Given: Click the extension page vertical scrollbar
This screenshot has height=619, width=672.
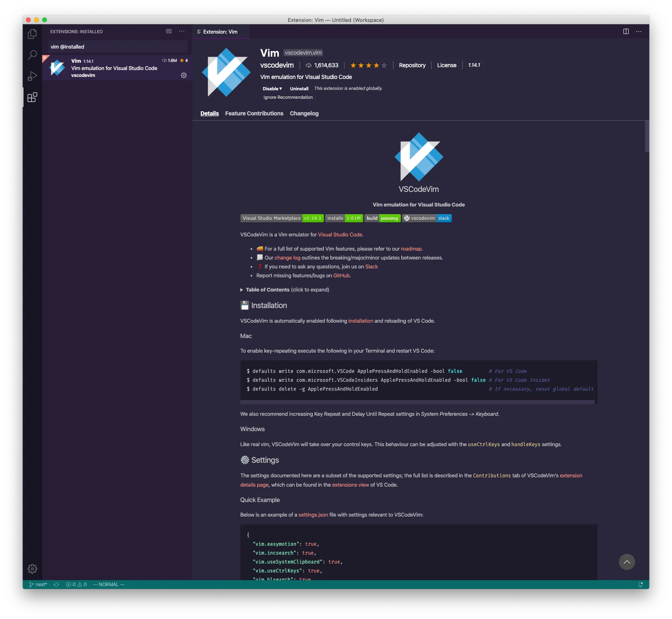Looking at the screenshot, I should [x=647, y=136].
